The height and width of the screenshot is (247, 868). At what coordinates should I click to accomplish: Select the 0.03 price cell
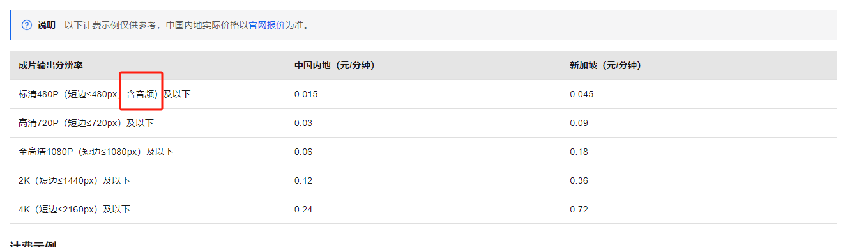(x=423, y=123)
